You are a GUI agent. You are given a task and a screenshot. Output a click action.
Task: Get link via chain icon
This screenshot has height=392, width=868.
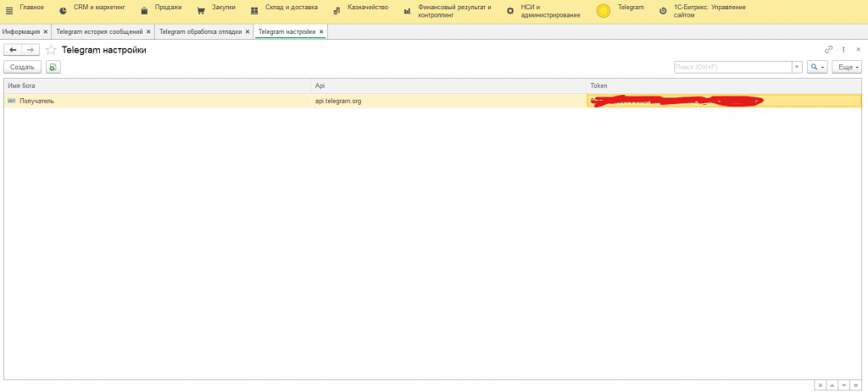tap(829, 49)
